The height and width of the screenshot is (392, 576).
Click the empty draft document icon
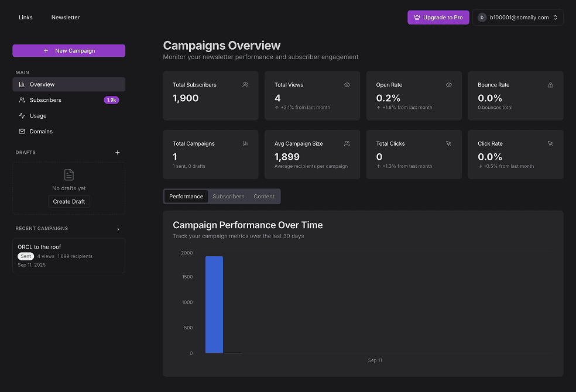(68, 174)
